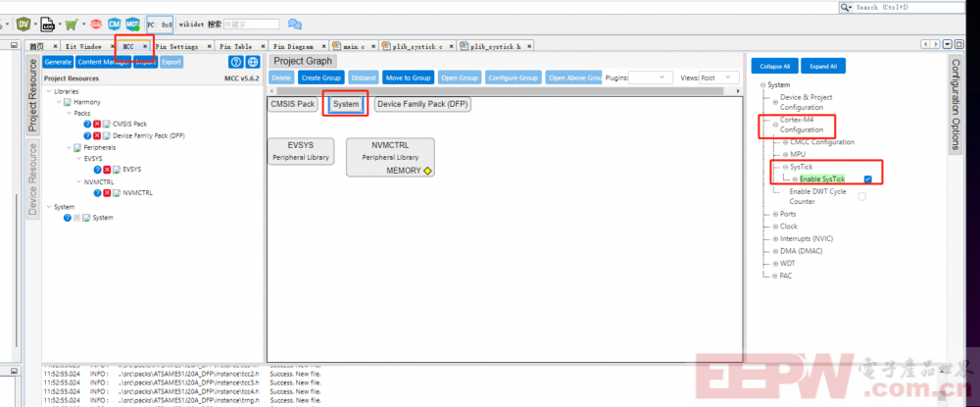Click the search magnifier icon at top

pyautogui.click(x=846, y=7)
